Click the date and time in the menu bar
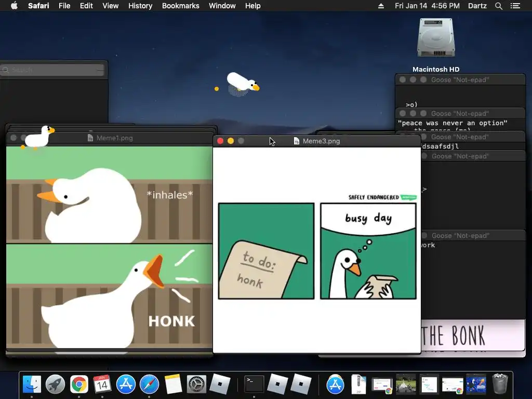This screenshot has height=399, width=532. pos(427,6)
